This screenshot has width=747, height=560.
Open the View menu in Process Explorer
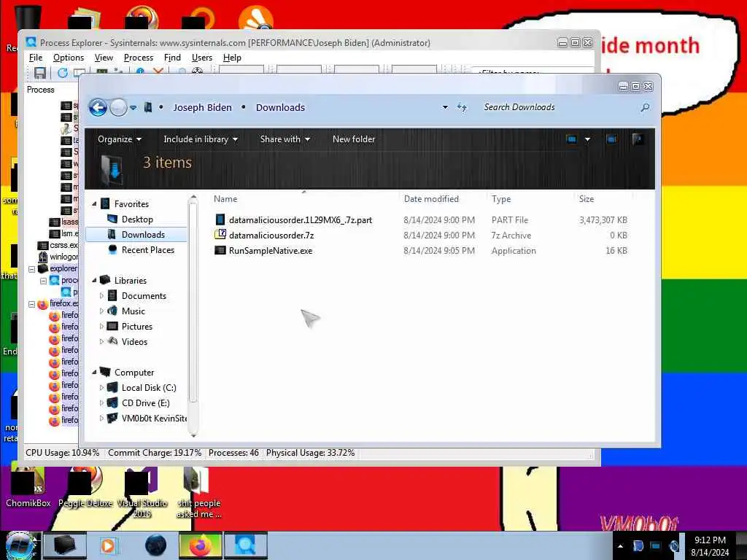[x=104, y=58]
